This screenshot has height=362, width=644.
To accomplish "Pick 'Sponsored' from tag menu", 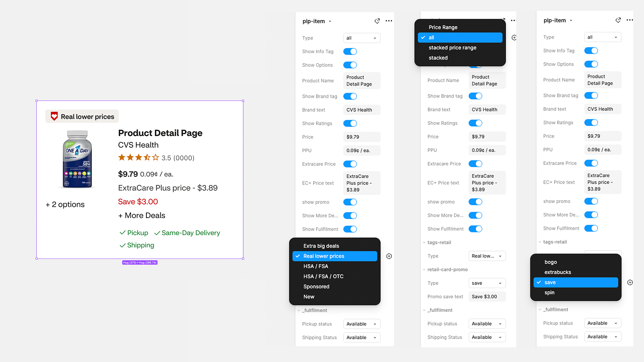I will [x=335, y=287].
